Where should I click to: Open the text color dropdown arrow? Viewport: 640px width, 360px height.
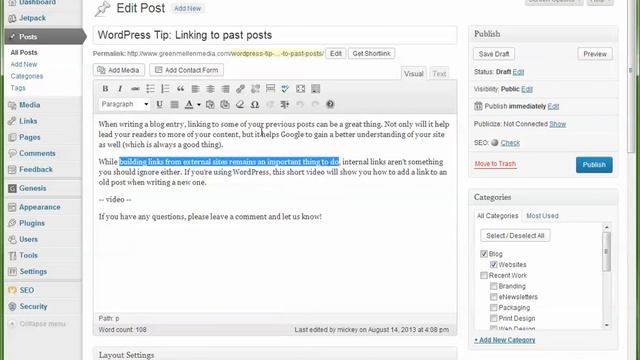tap(199, 104)
